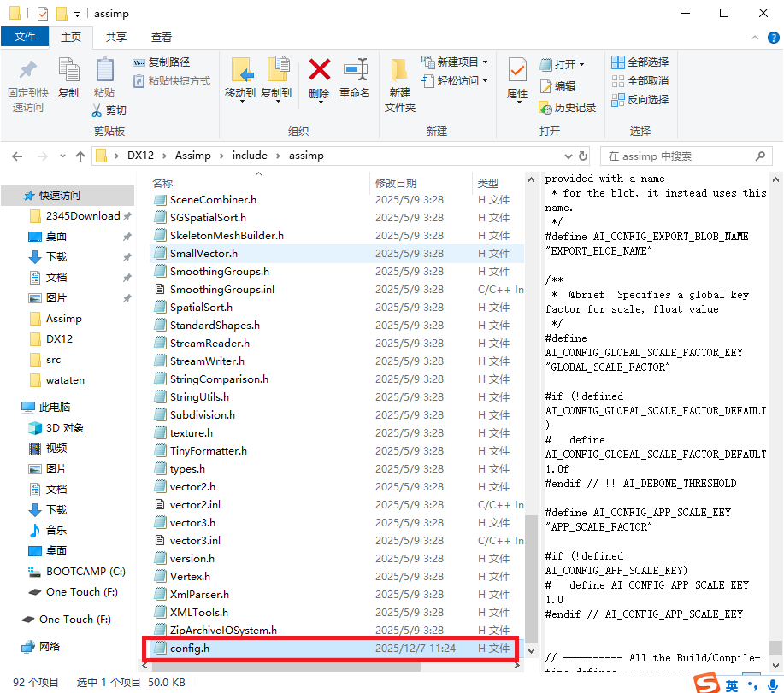The height and width of the screenshot is (693, 784).
Task: Collapse the ribbon with the chevron
Action: [x=755, y=38]
